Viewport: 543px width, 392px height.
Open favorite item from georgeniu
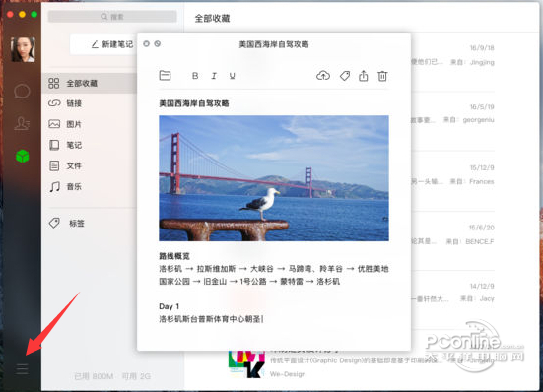click(453, 121)
